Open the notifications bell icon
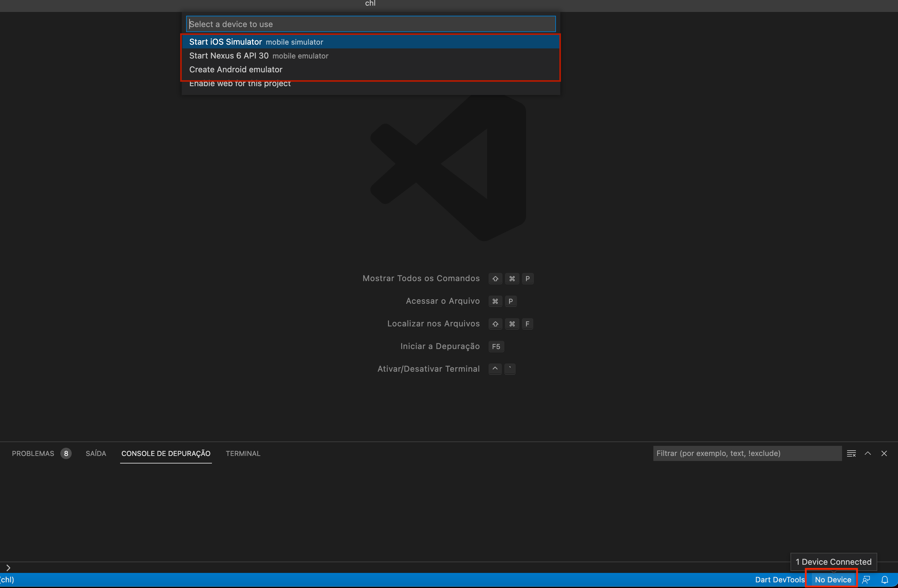Screen dimensions: 898x588 885,580
